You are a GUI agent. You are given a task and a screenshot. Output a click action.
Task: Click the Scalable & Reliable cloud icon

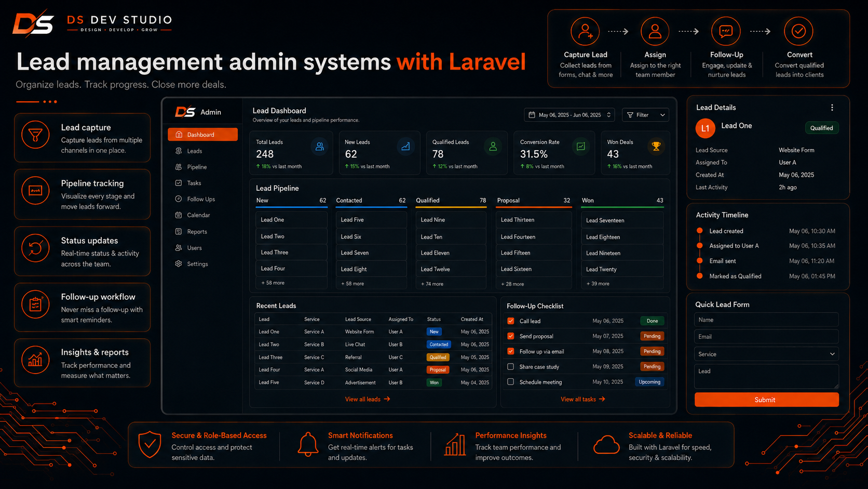coord(606,445)
